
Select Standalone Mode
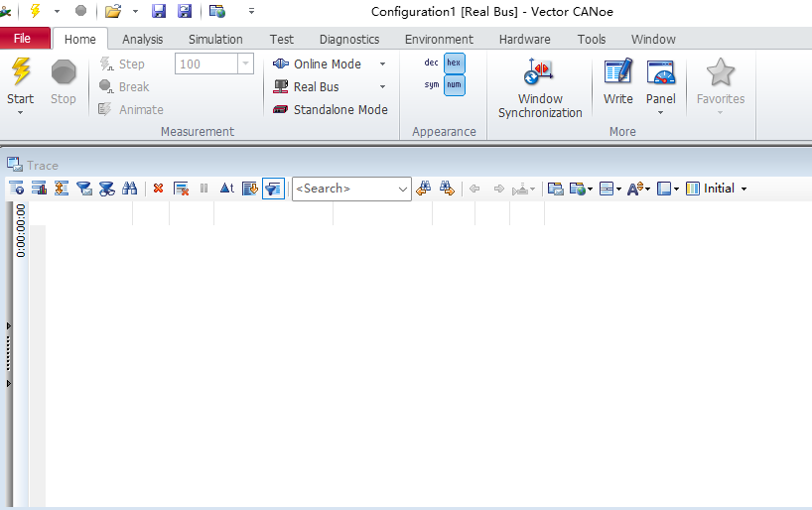click(339, 109)
